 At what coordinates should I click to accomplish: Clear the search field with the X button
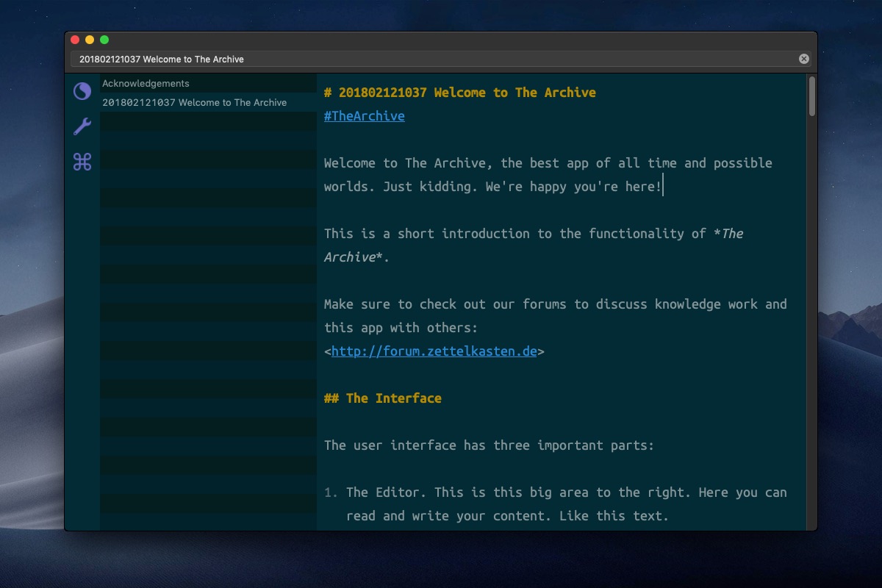point(804,59)
